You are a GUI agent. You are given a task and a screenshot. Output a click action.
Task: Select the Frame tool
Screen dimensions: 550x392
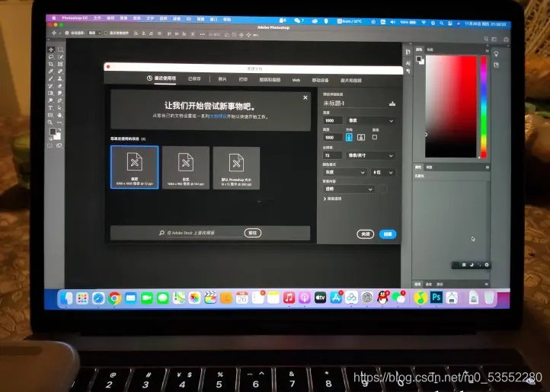[60, 64]
